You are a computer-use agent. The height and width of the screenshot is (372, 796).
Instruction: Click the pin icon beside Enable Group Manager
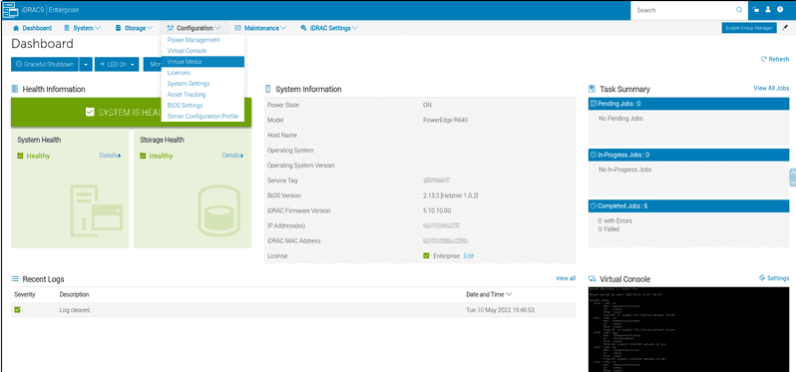(x=785, y=27)
